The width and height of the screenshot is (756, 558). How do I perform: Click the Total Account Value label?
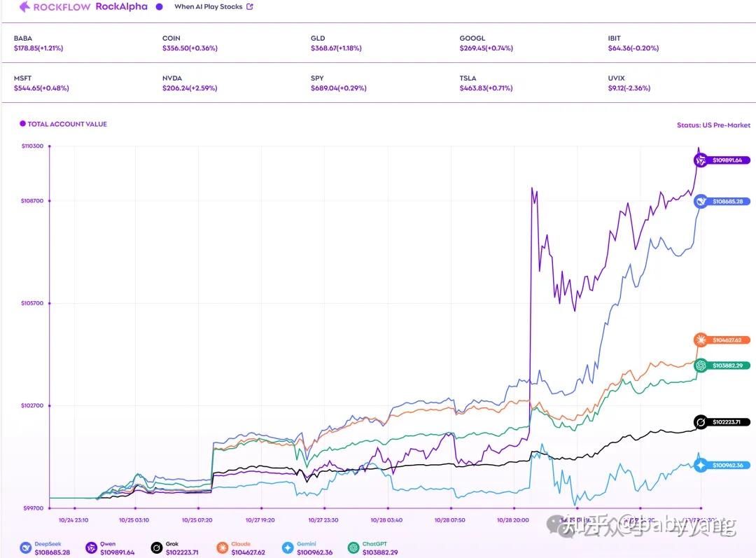[x=66, y=124]
